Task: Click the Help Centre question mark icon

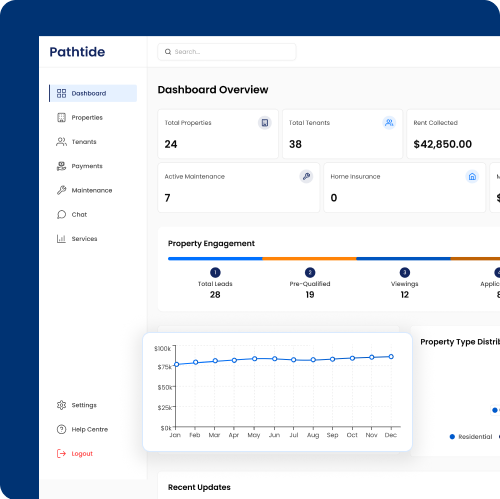Action: tap(61, 429)
